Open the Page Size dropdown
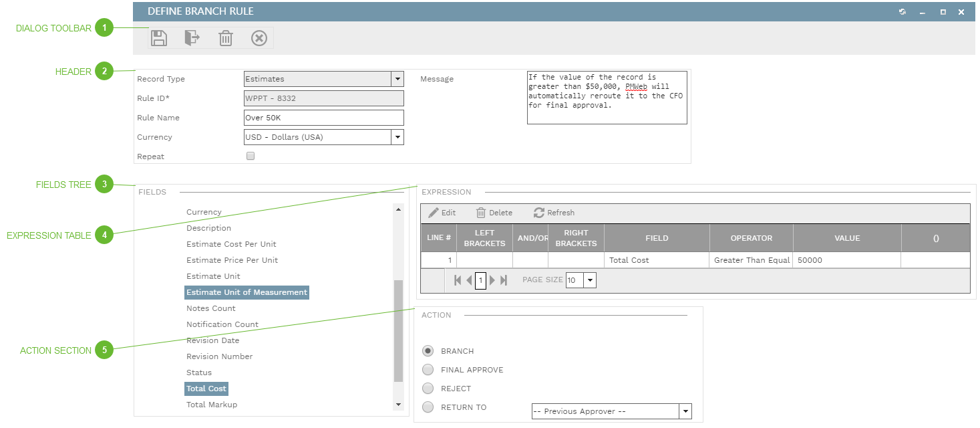This screenshot has height=428, width=980. pyautogui.click(x=589, y=280)
